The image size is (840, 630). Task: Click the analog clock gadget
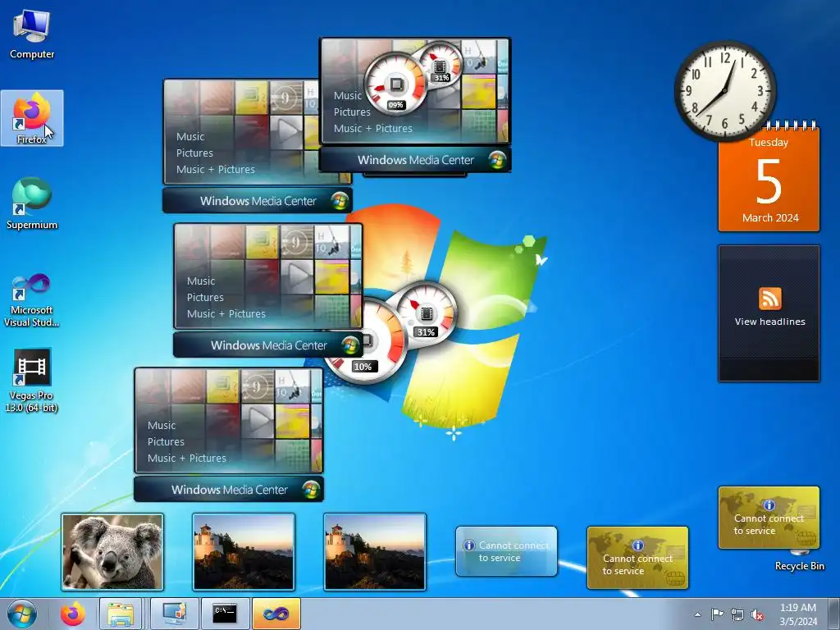pyautogui.click(x=725, y=91)
